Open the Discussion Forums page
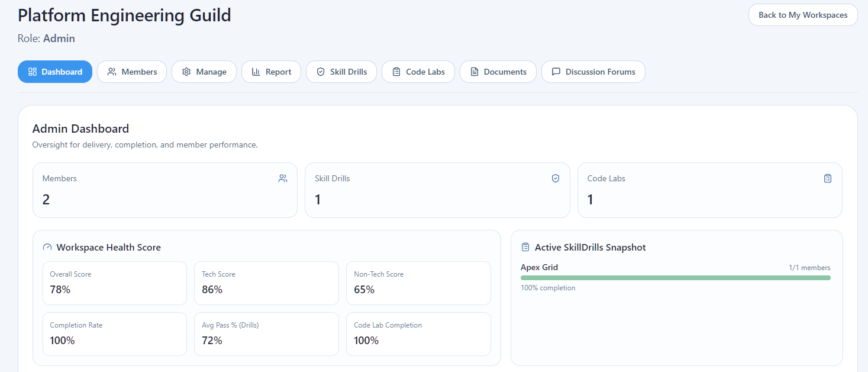The image size is (868, 372). (x=593, y=71)
